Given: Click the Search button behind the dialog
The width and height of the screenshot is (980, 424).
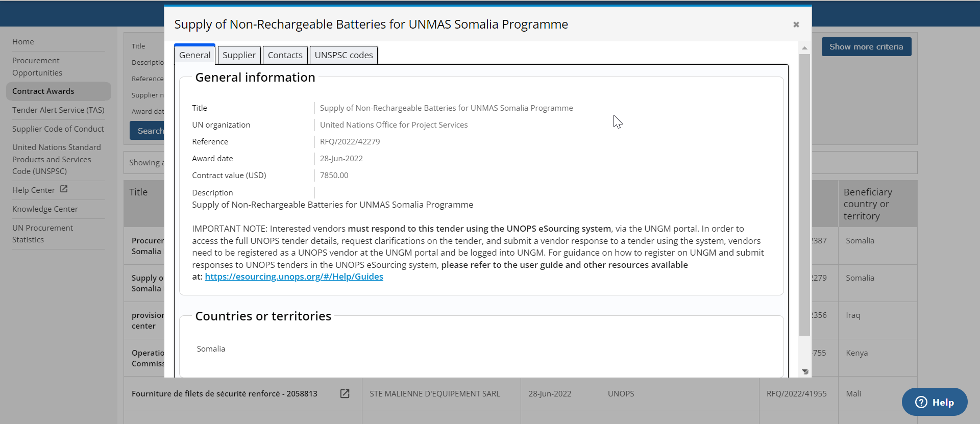Looking at the screenshot, I should pyautogui.click(x=147, y=131).
